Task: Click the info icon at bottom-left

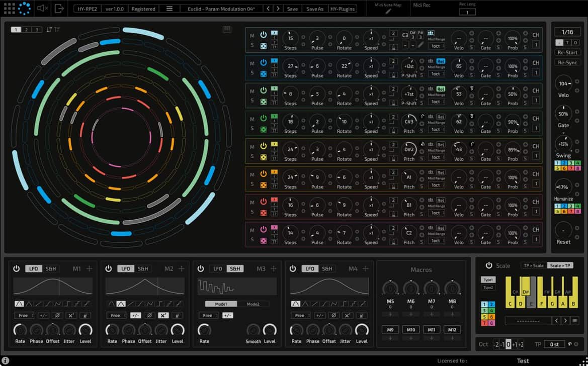Action: click(5, 361)
